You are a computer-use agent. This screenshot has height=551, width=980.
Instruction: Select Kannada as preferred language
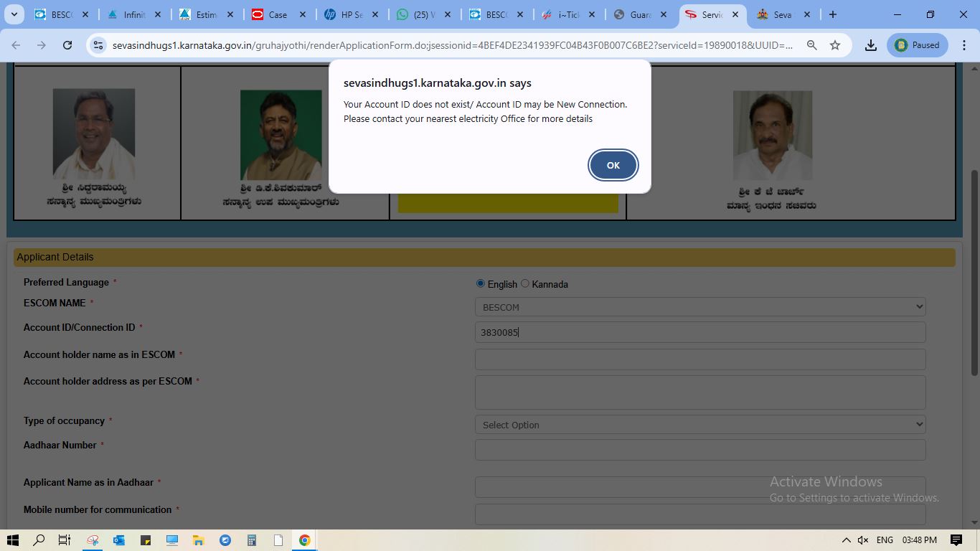pyautogui.click(x=525, y=283)
